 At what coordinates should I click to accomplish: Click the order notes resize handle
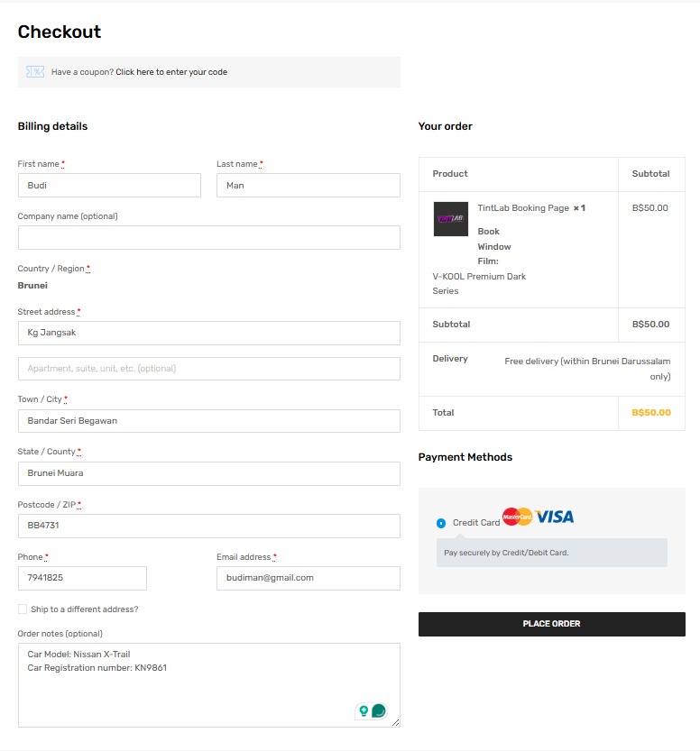pos(395,722)
